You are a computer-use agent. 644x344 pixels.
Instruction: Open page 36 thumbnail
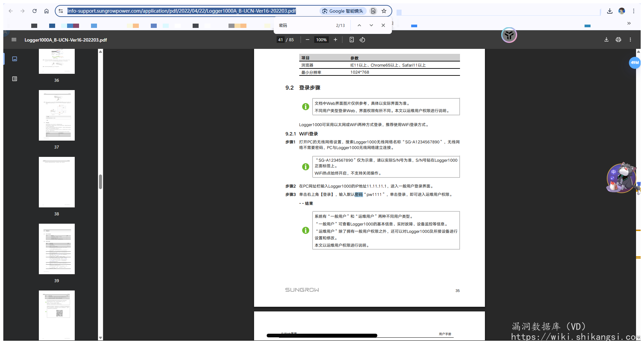click(x=57, y=61)
